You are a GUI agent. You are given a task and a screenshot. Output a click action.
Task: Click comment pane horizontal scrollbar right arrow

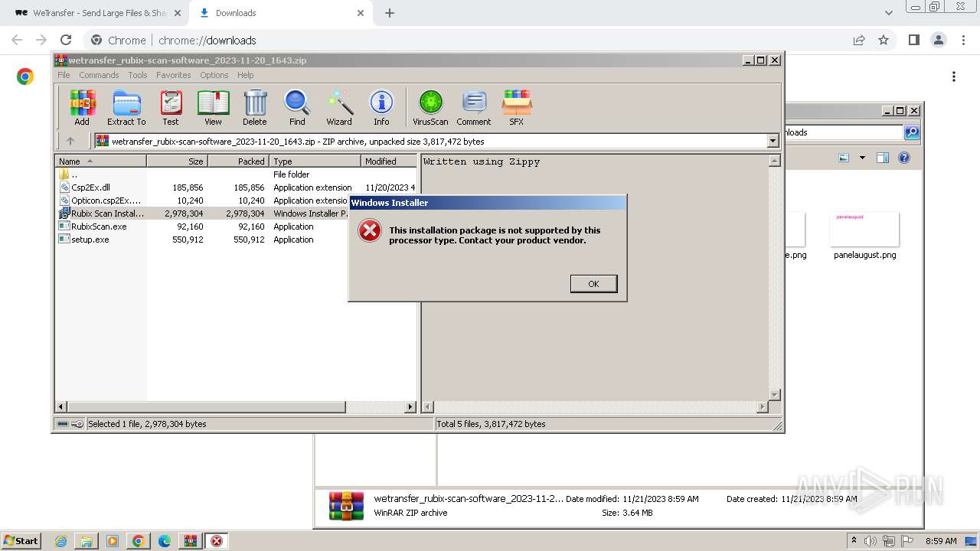(763, 407)
